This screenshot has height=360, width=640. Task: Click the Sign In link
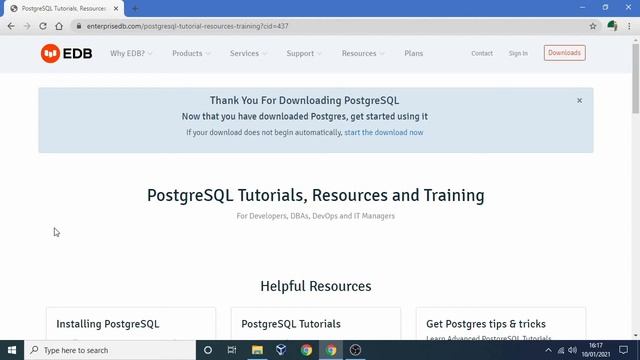518,53
